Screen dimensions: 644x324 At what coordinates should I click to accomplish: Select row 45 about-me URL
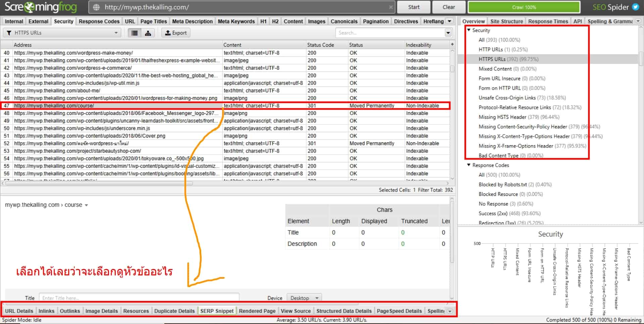click(225, 91)
